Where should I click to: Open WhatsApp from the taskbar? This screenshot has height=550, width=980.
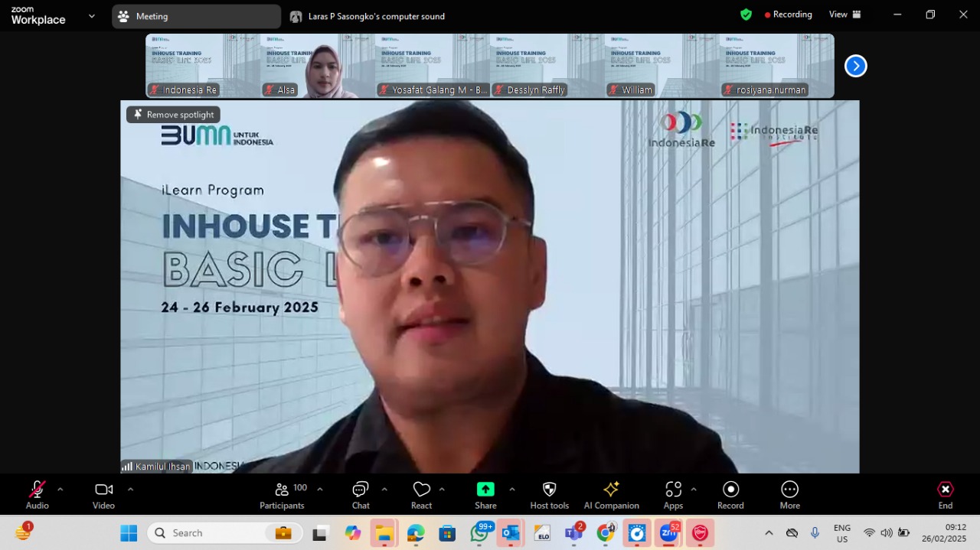(x=480, y=532)
